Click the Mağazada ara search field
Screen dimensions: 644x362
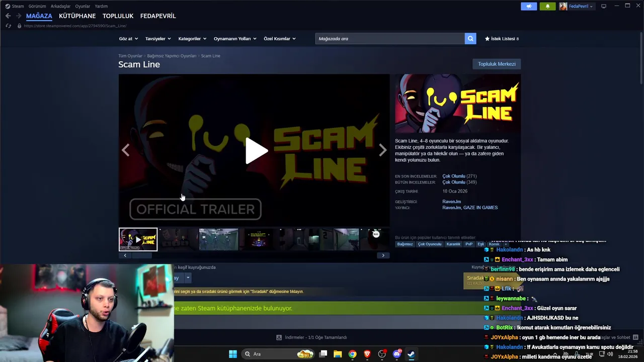(x=390, y=39)
